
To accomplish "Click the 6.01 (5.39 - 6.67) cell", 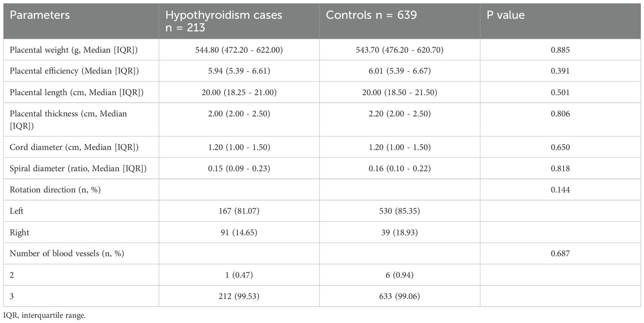I will [x=400, y=71].
